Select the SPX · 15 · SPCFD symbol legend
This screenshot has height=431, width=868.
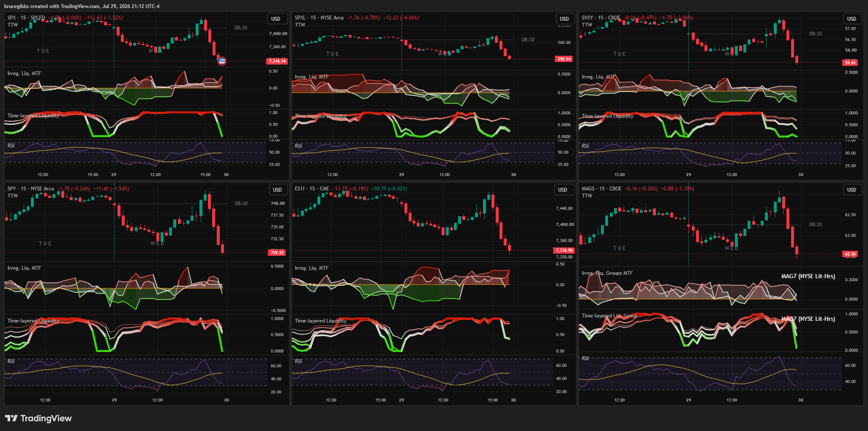point(26,18)
